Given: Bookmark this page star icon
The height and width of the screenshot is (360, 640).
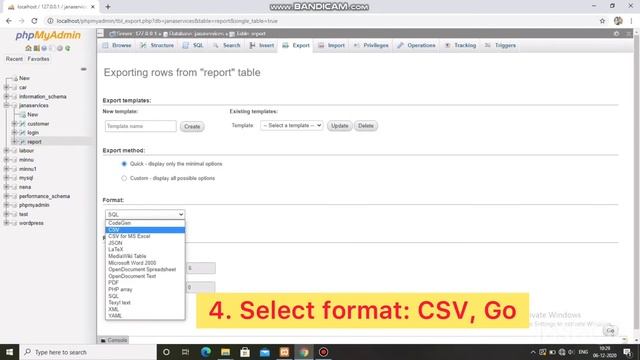Looking at the screenshot, I should [x=602, y=21].
